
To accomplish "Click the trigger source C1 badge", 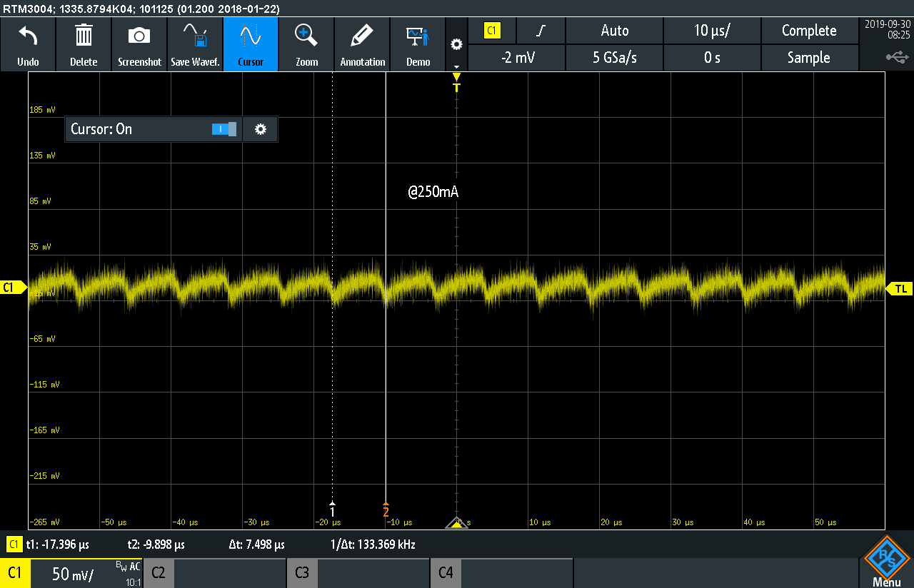I will tap(492, 31).
